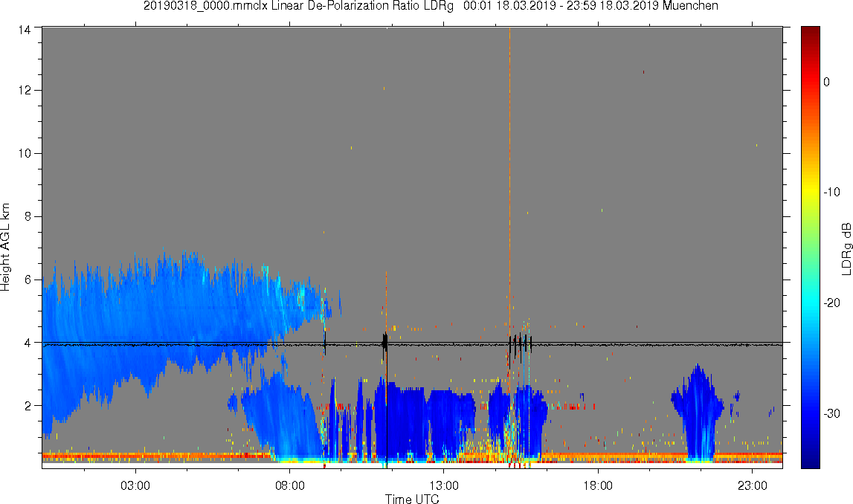Click the '-20' colorbar value label
The width and height of the screenshot is (853, 504).
point(831,303)
